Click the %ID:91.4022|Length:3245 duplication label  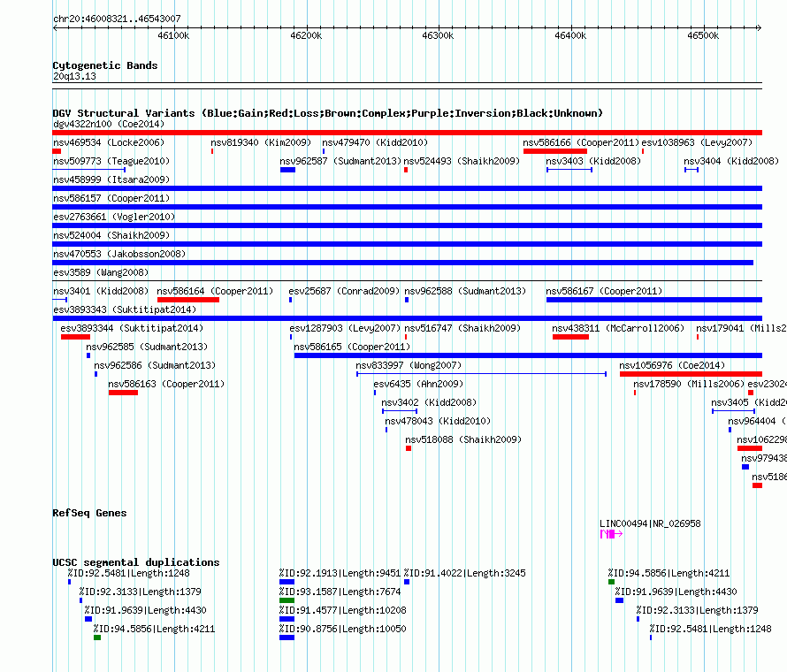[465, 573]
